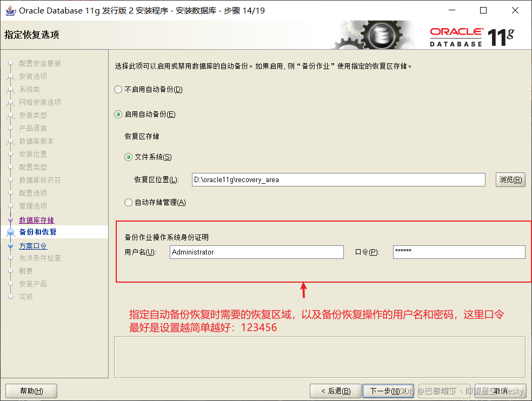Screen dimensions: 532x401
Task: Click the 配置选项 step in sidebar
Action: click(33, 193)
